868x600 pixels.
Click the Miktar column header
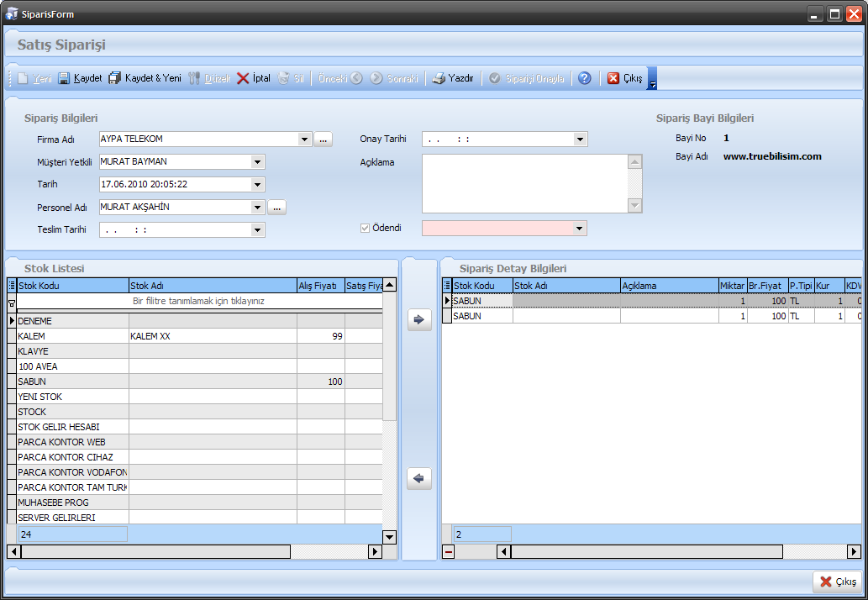[732, 286]
